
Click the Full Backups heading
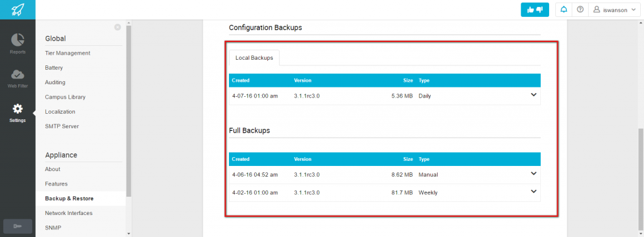[x=249, y=130]
